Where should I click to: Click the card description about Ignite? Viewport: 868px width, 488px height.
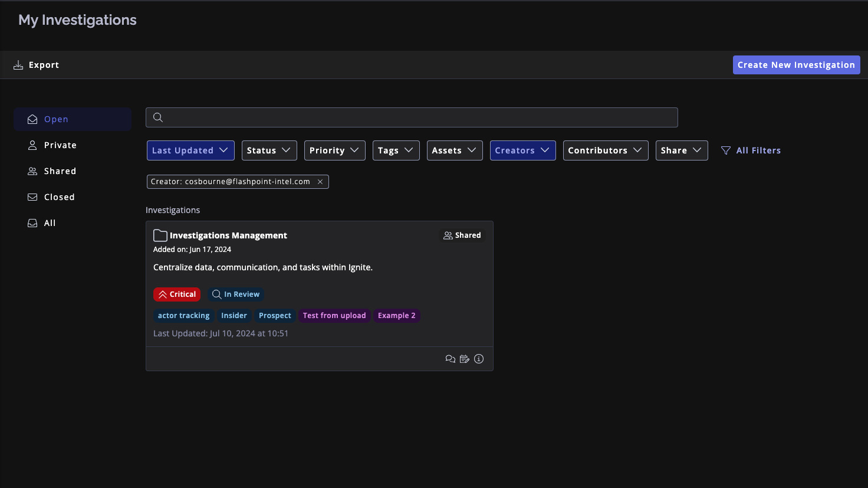(x=263, y=267)
